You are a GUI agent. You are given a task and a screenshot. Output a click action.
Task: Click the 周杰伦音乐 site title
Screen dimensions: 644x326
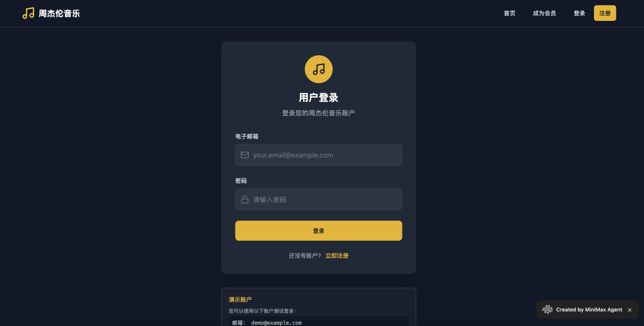pos(59,13)
